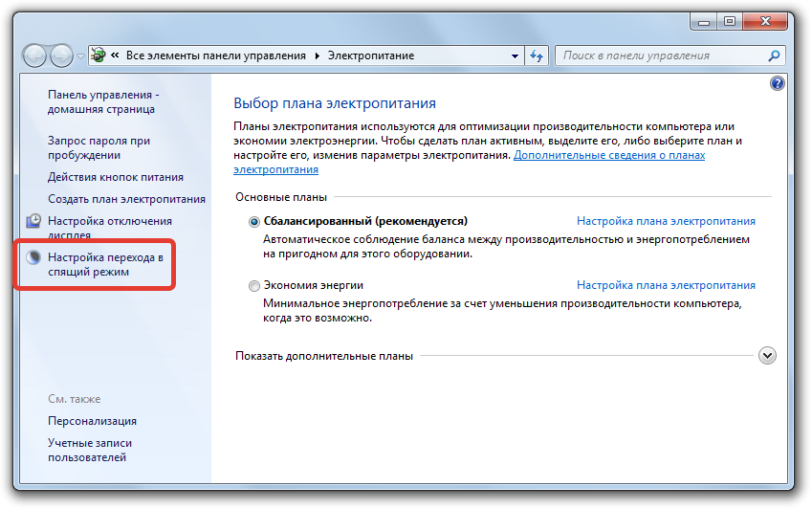
Task: Click 'Выбор плана электропитания' heading
Action: click(335, 103)
